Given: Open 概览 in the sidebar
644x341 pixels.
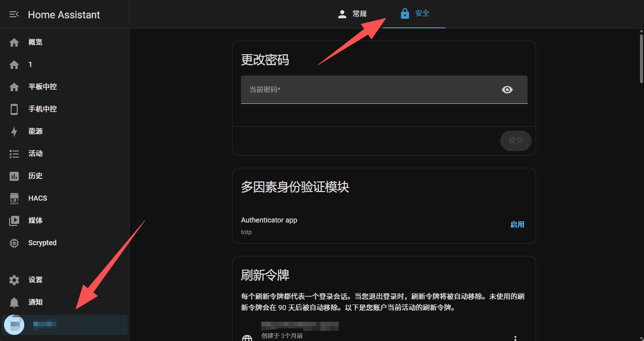Looking at the screenshot, I should [x=65, y=43].
